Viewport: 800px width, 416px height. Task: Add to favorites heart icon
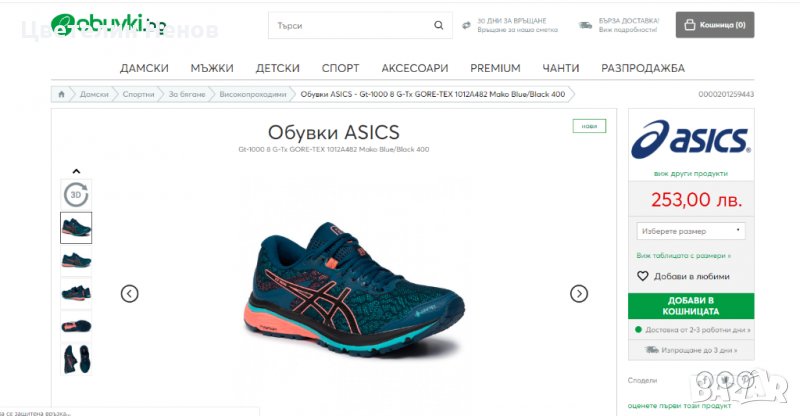point(642,276)
